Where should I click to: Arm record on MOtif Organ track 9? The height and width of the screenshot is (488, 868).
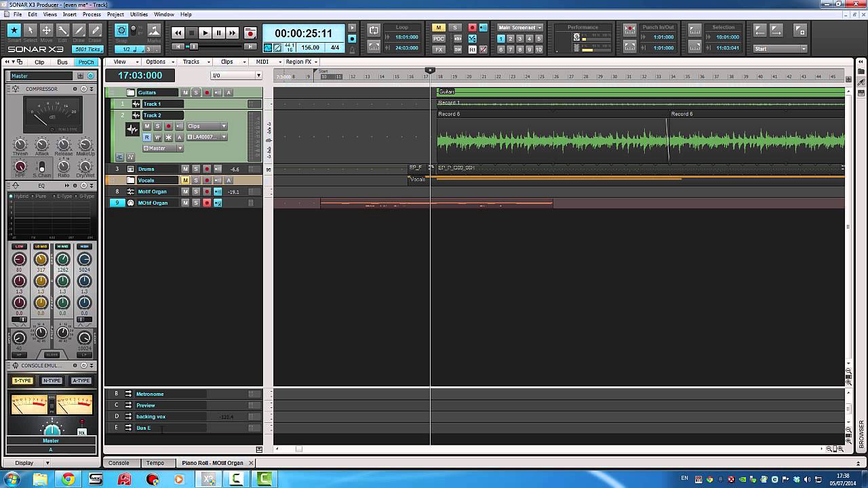[x=207, y=203]
